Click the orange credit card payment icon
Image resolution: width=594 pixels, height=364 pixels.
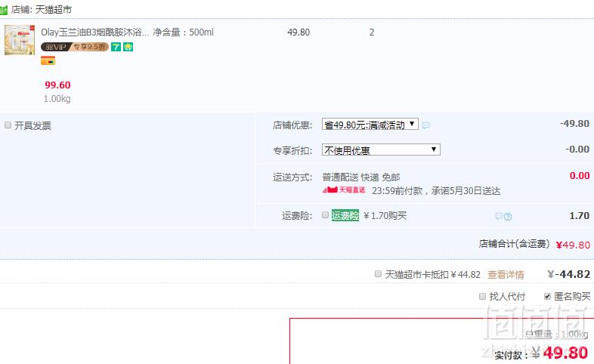click(x=48, y=60)
